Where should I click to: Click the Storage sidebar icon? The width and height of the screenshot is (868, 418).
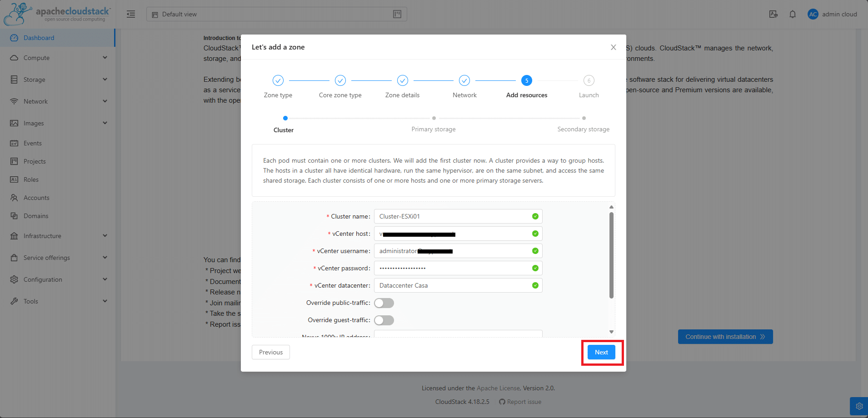tap(14, 80)
